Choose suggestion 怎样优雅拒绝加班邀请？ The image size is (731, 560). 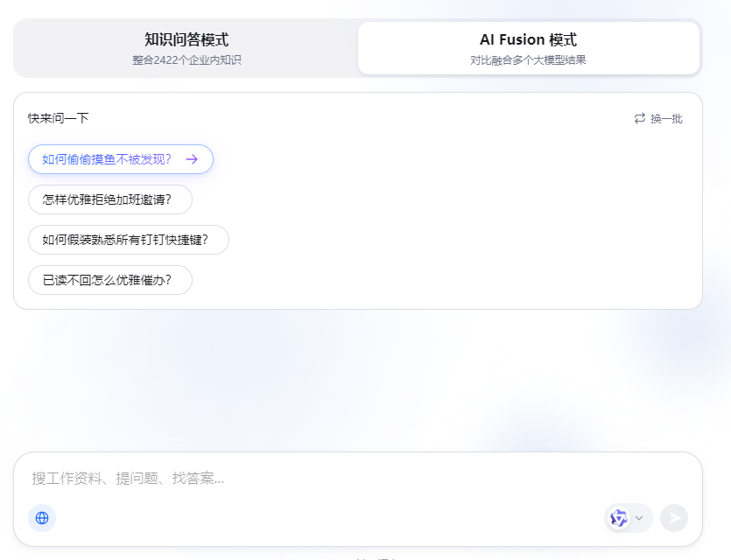[109, 199]
